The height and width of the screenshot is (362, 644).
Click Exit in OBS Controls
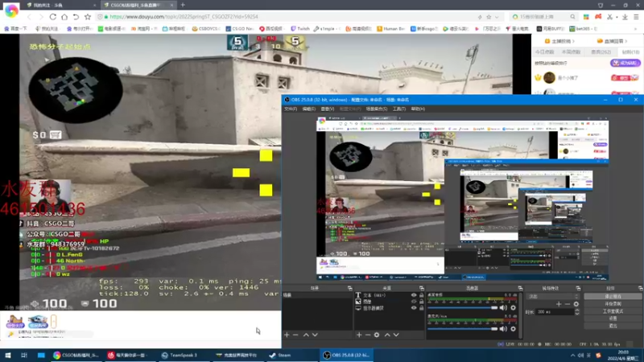pos(613,326)
